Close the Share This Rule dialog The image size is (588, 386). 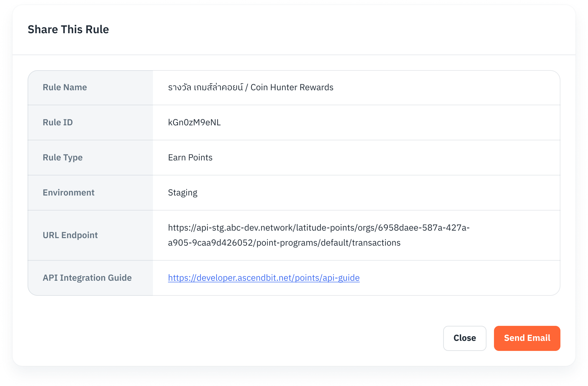[x=465, y=338]
